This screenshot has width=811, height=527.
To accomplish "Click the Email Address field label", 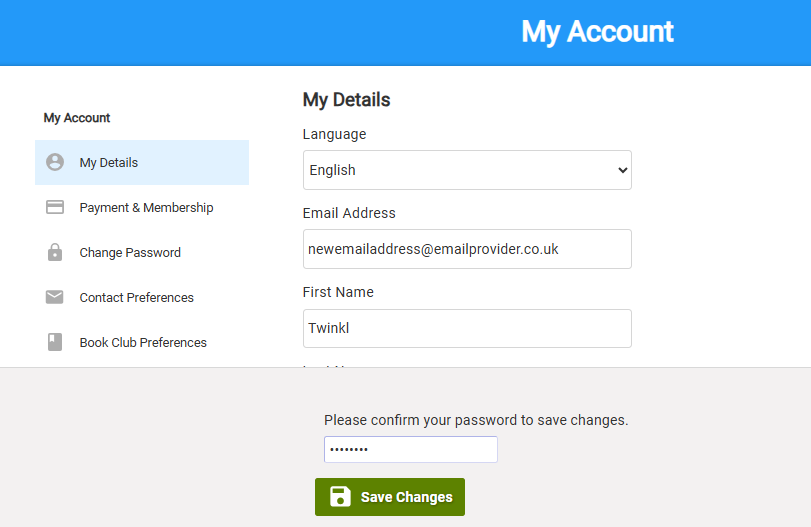I will (349, 213).
